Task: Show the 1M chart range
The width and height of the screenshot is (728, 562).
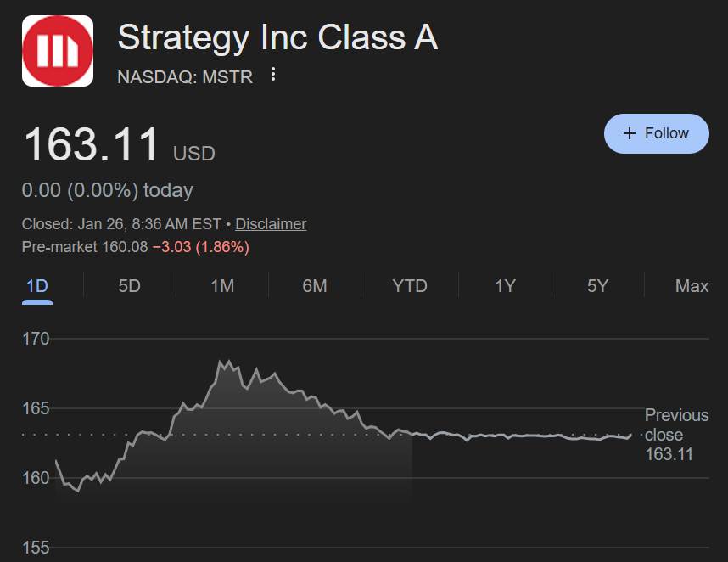Action: point(222,286)
